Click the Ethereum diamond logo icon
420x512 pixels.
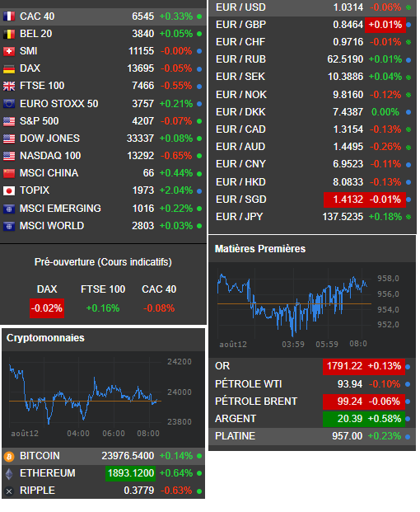coord(9,473)
